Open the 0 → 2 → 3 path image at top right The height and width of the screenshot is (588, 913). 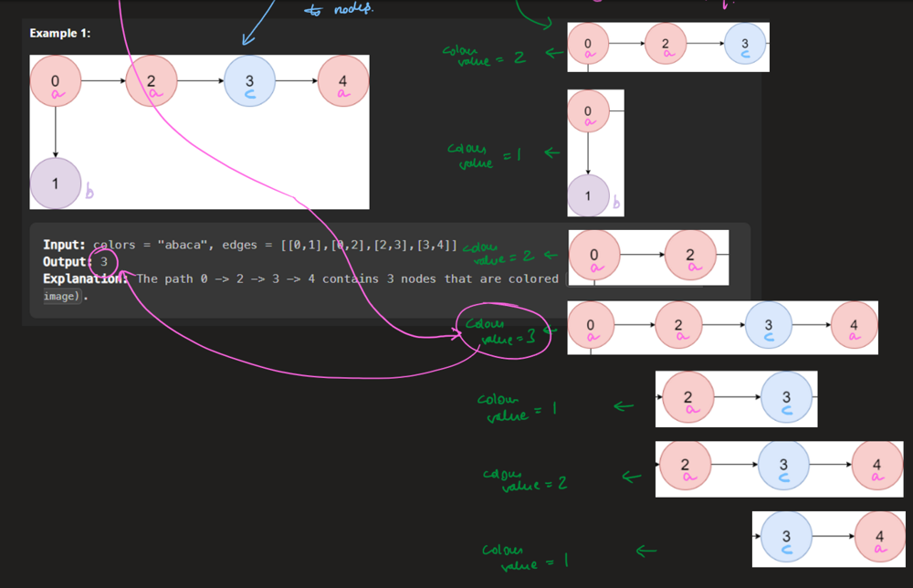(x=667, y=47)
